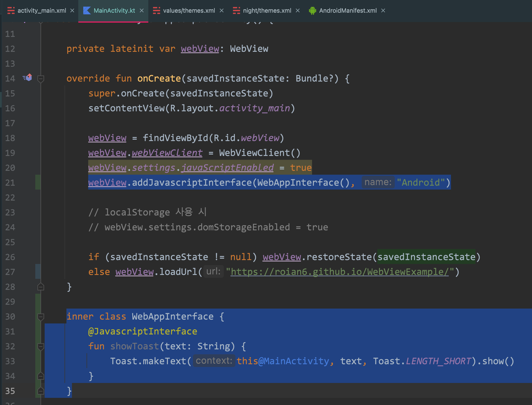Open the roian6.github.io WebViewExample URL link
Image resolution: width=532 pixels, height=405 pixels.
[x=340, y=272]
